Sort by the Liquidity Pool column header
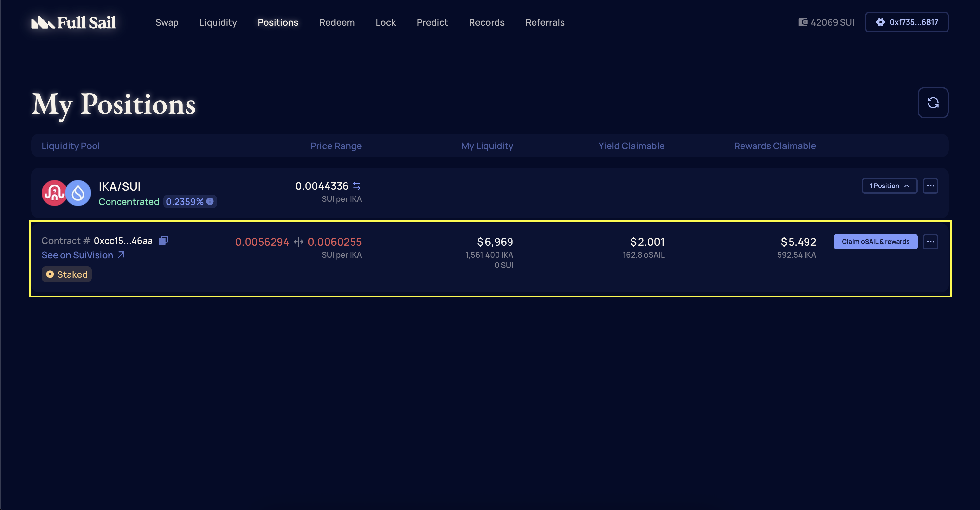Viewport: 980px width, 510px height. [71, 146]
